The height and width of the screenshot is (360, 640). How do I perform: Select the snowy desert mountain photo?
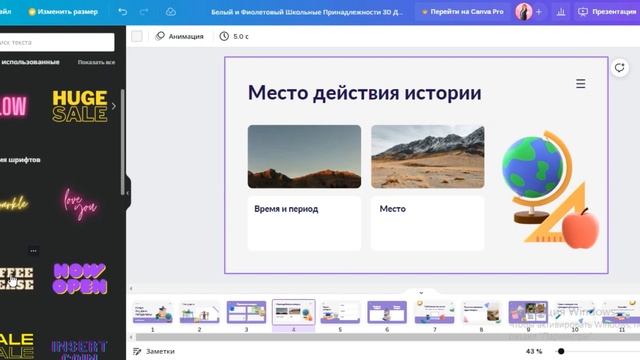pyautogui.click(x=428, y=157)
